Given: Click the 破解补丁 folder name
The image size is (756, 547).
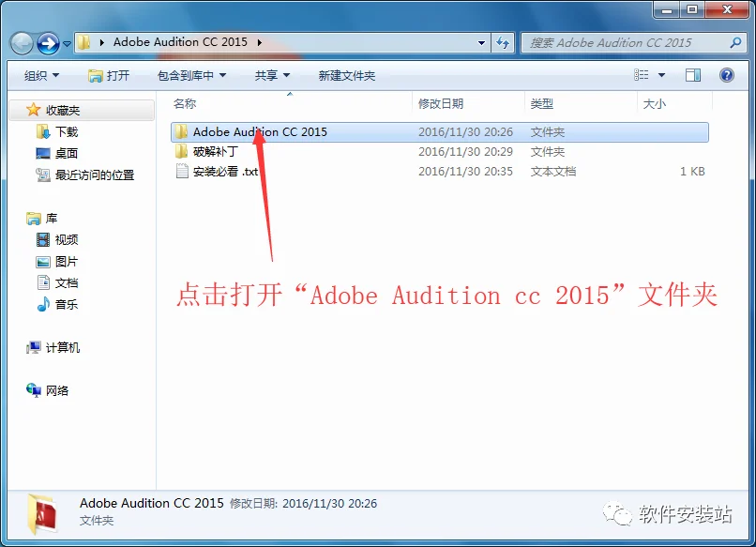Looking at the screenshot, I should point(216,151).
